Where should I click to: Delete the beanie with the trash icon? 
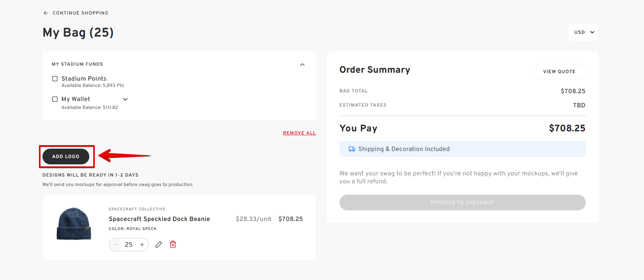pos(173,245)
